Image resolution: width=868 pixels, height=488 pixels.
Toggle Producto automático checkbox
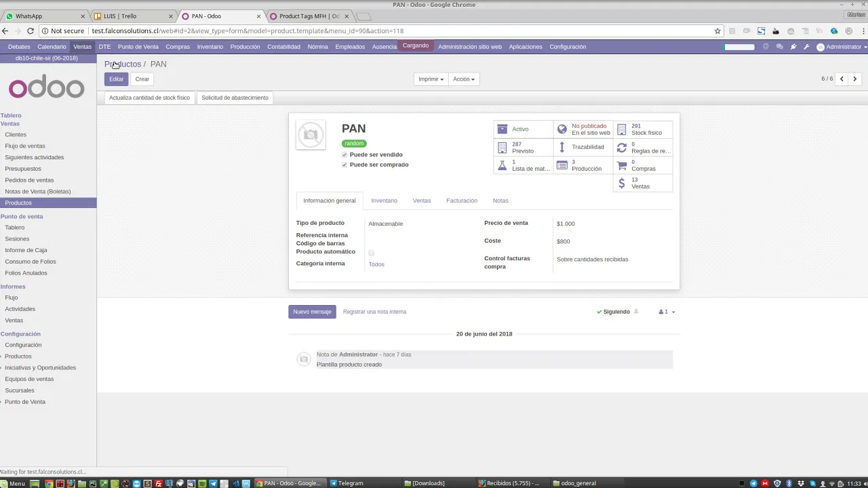coord(371,253)
